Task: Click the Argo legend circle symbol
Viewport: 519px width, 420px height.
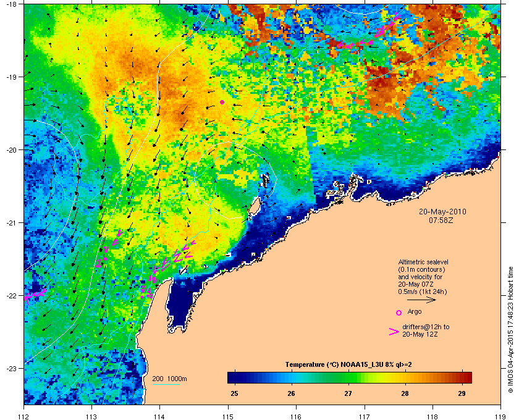Action: (399, 313)
